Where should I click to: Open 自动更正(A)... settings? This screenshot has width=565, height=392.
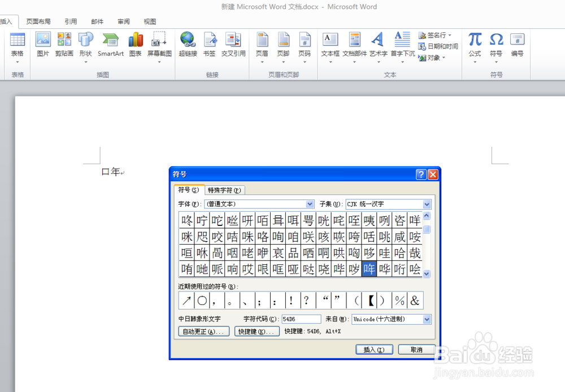coord(203,332)
